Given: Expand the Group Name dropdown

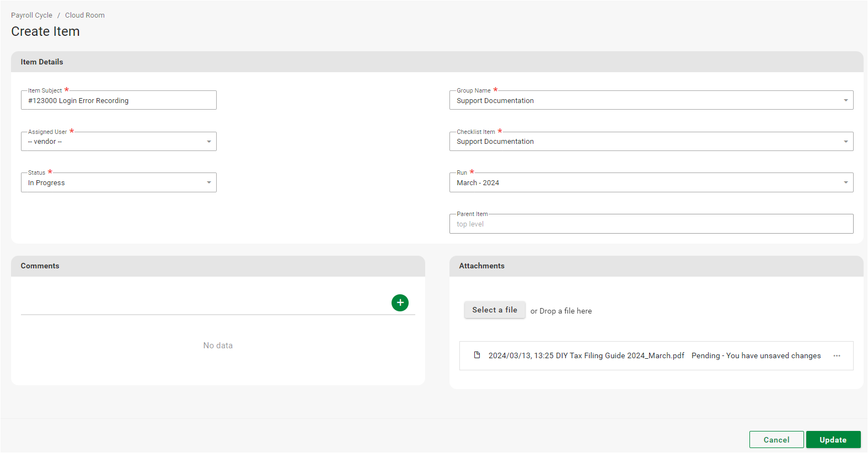Looking at the screenshot, I should 651,101.
